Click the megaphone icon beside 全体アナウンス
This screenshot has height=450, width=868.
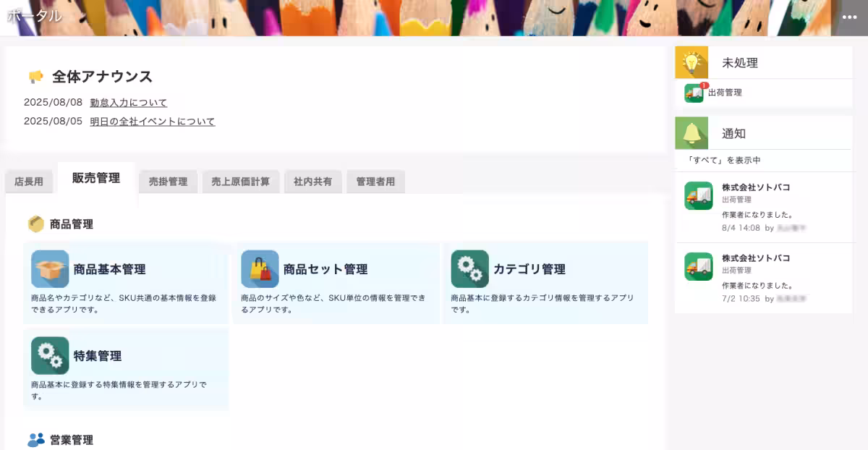[x=37, y=75]
